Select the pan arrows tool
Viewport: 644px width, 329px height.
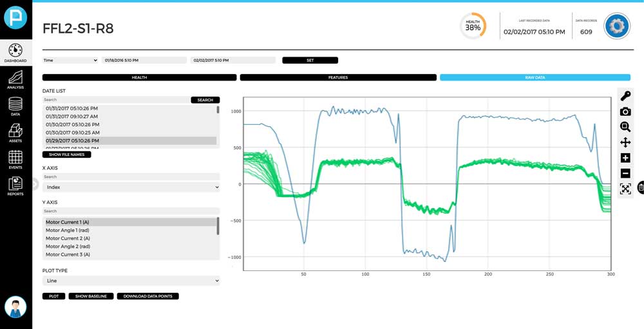pos(625,142)
